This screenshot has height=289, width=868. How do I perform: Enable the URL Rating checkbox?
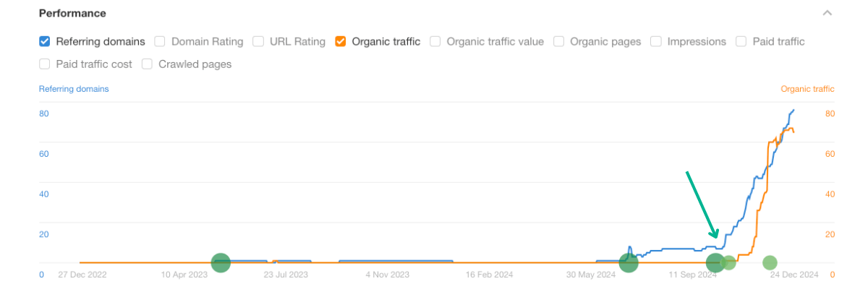pos(258,42)
